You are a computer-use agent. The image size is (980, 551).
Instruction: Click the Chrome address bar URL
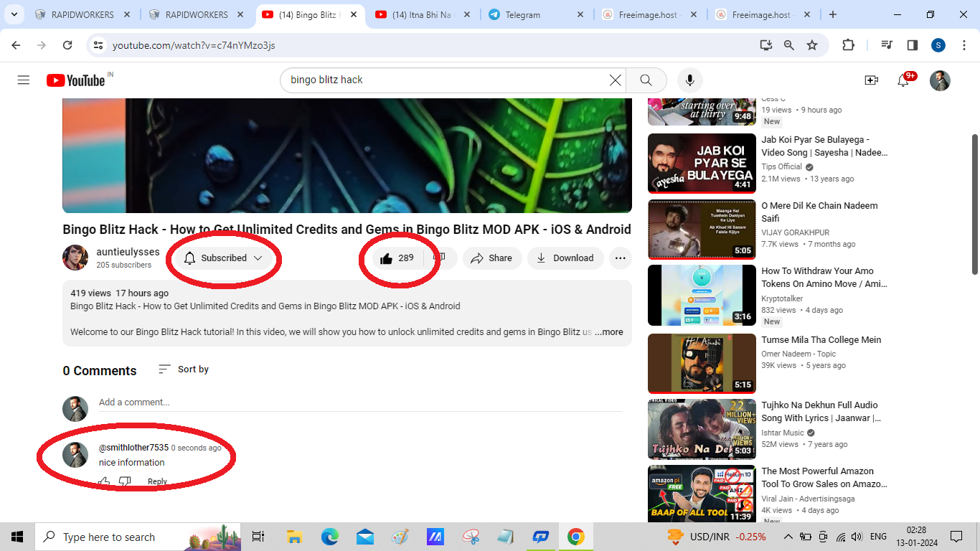pyautogui.click(x=194, y=45)
